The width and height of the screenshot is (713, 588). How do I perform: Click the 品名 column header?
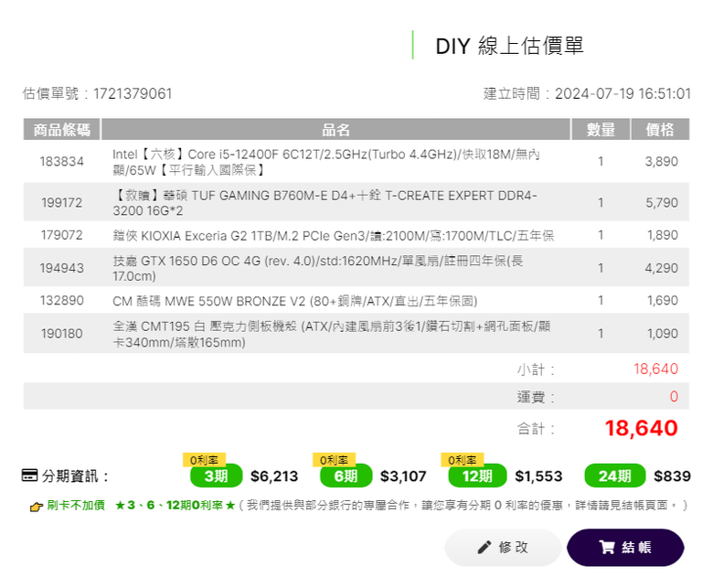pos(335,129)
